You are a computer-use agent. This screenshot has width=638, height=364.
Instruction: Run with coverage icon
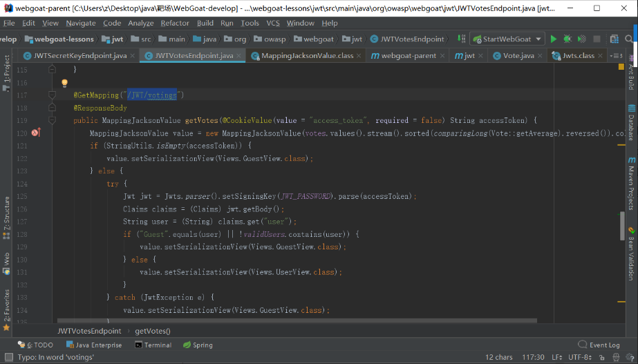coord(582,39)
